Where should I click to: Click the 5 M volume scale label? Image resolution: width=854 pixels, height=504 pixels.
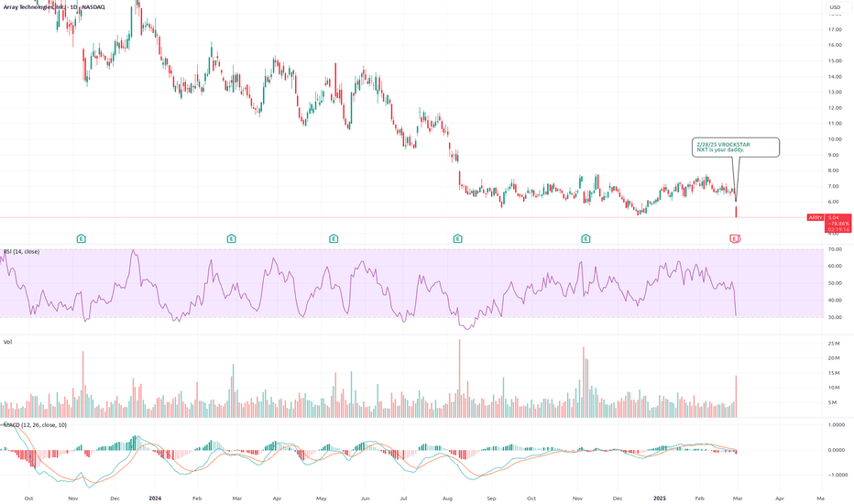pyautogui.click(x=833, y=402)
